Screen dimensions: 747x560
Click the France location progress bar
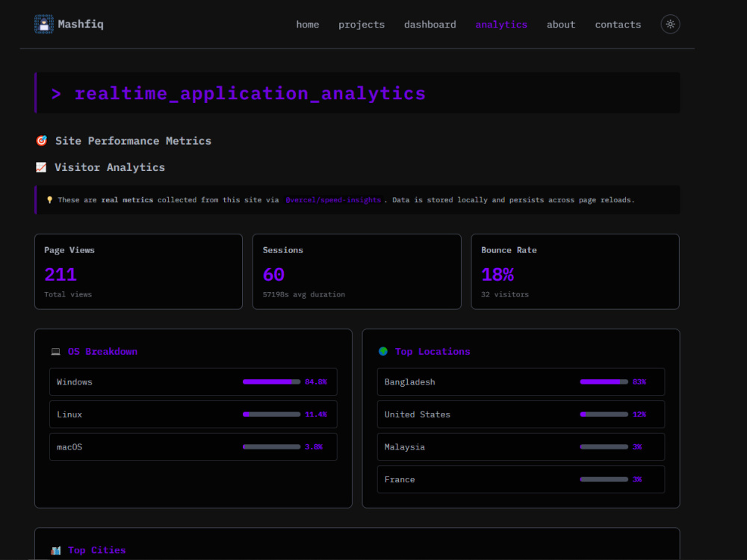coord(604,479)
